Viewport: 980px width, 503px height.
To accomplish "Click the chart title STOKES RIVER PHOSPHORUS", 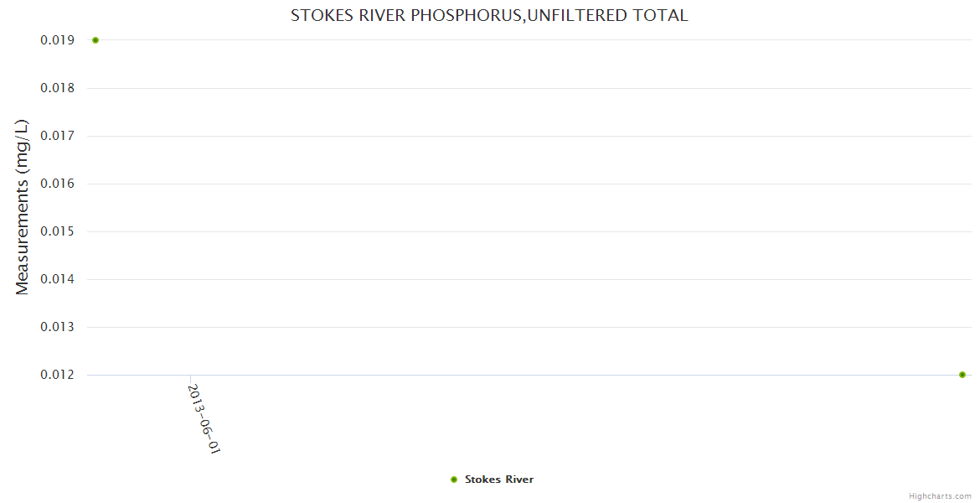I will [489, 15].
